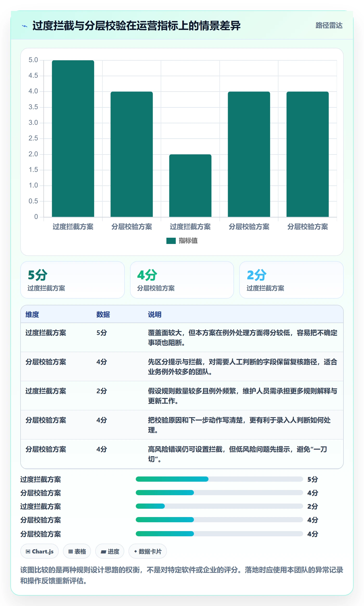This screenshot has height=606, width=364.
Task: Click the 2.5 label on the y-axis
Action: (33, 138)
